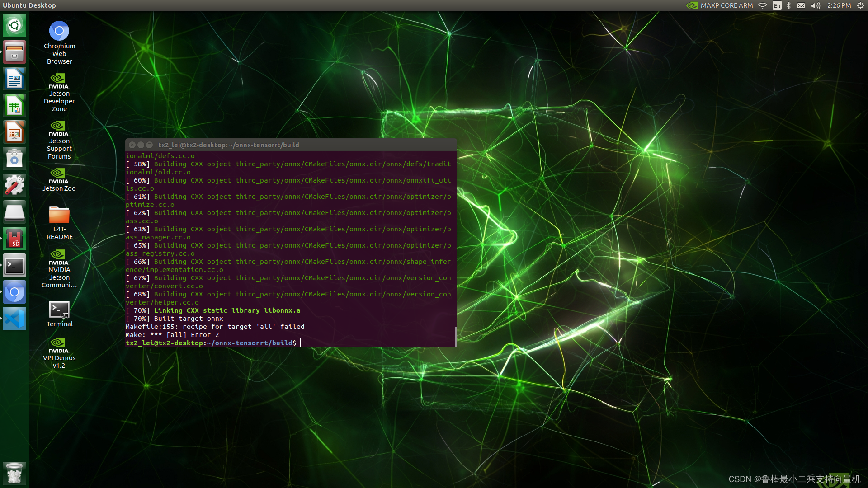The height and width of the screenshot is (488, 868).
Task: Close the terminal window
Action: (x=132, y=145)
